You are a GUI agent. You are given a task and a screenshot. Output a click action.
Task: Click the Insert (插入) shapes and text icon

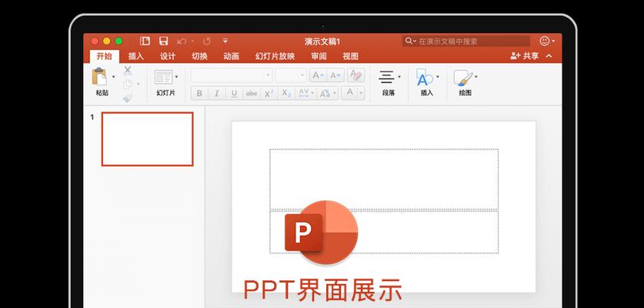coord(424,77)
